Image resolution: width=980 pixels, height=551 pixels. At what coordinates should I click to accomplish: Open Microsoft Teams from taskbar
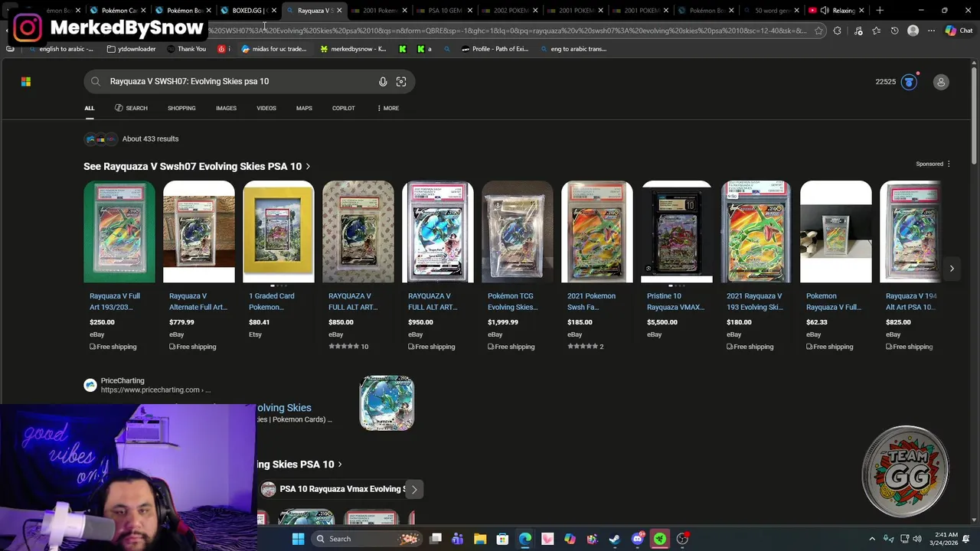[x=458, y=539]
